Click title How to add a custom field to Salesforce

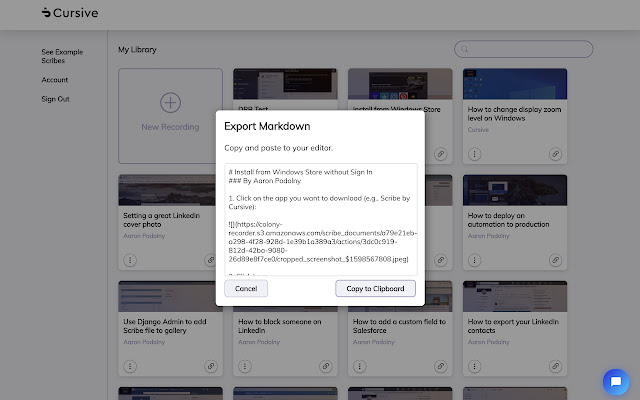point(399,326)
